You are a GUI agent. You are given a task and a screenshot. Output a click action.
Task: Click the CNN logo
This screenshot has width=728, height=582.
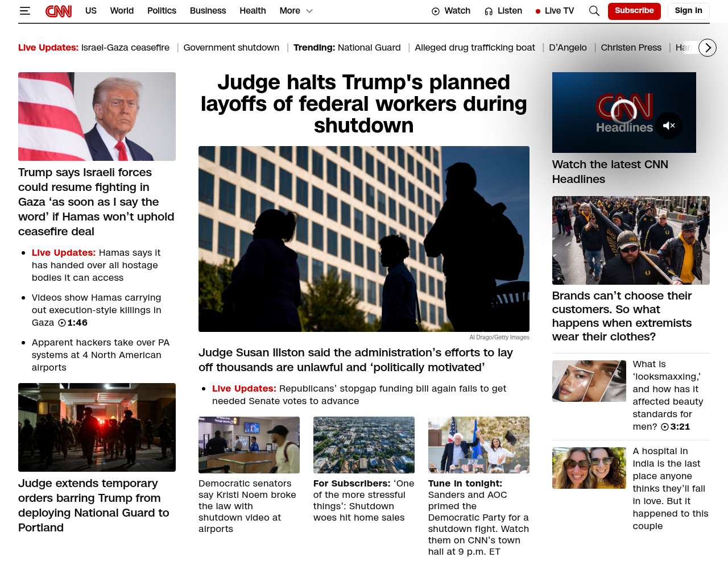[59, 11]
